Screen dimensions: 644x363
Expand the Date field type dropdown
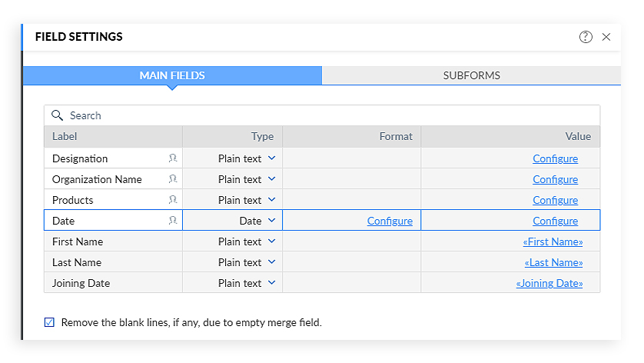point(271,221)
